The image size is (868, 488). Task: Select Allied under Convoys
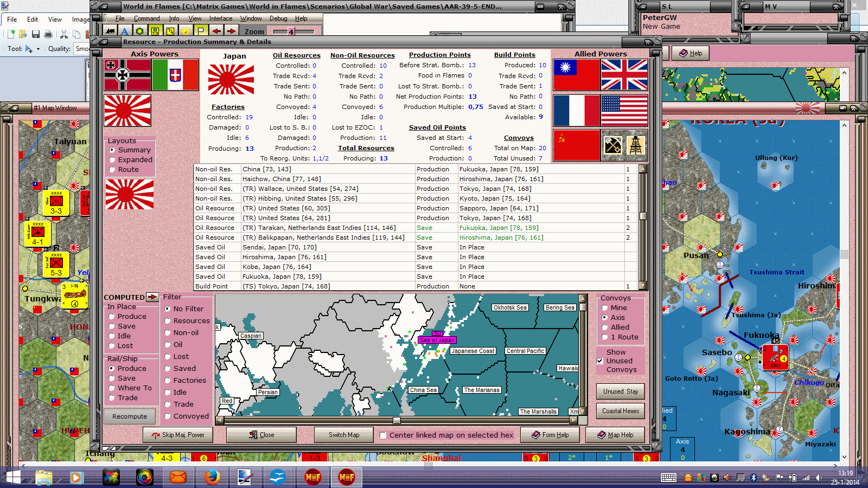point(616,328)
